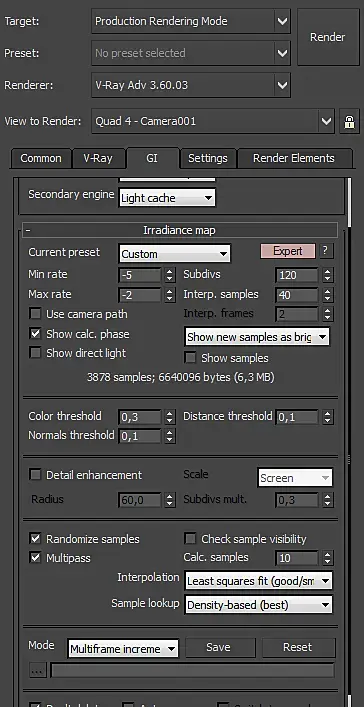Enable the Detail enhancement checkbox

tap(35, 475)
